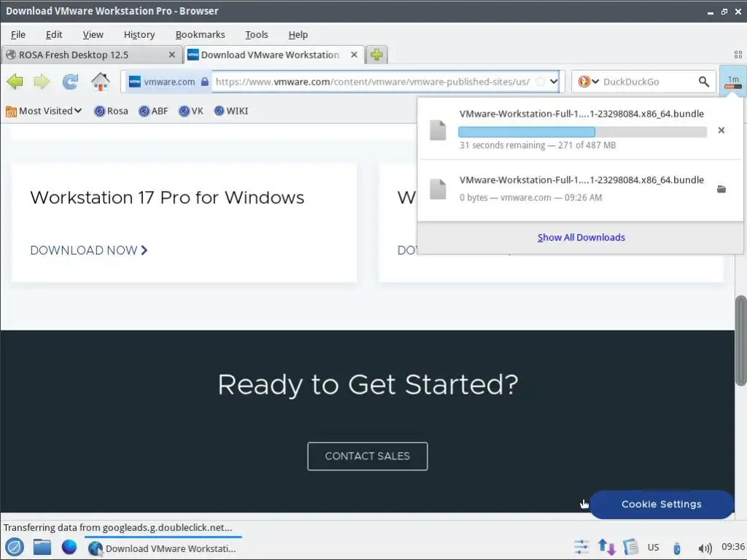747x560 pixels.
Task: Select the Download VMware Workstation tab
Action: 274,55
